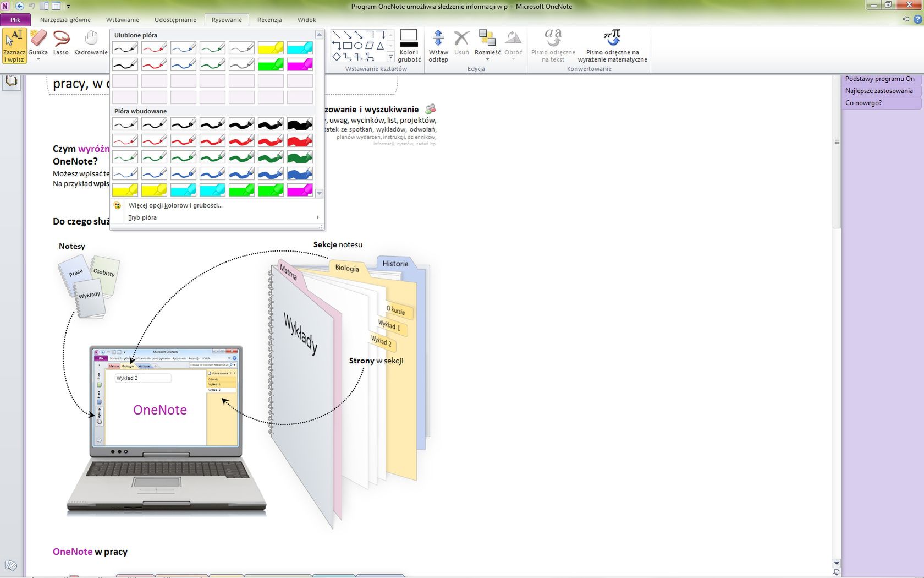This screenshot has width=924, height=578.
Task: Pick thick gray pen in Ulubione pióra
Action: tap(241, 65)
